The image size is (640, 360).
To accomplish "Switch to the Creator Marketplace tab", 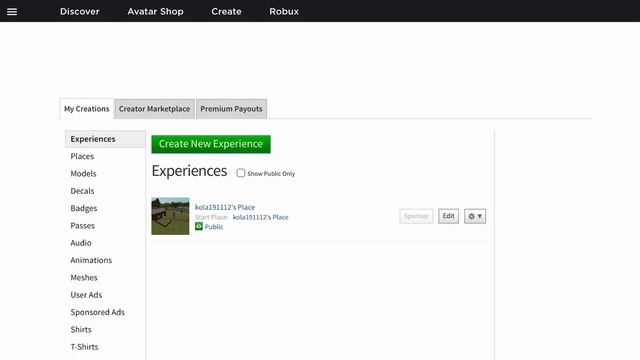I will pyautogui.click(x=155, y=109).
